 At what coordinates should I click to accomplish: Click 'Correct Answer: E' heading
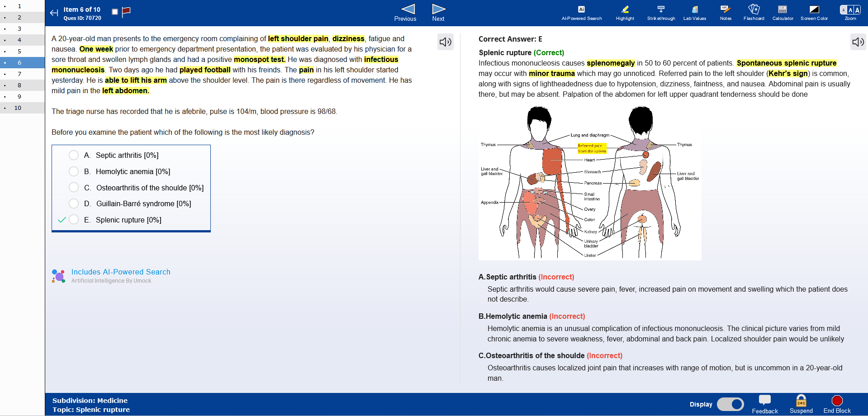(510, 39)
